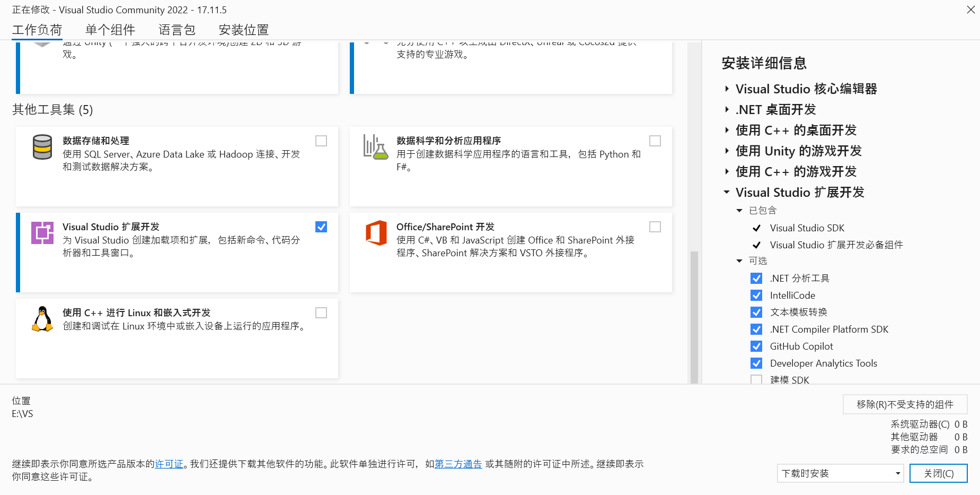Select the Visual Studio SDK included item
Screen dimensions: 980x495
click(807, 228)
